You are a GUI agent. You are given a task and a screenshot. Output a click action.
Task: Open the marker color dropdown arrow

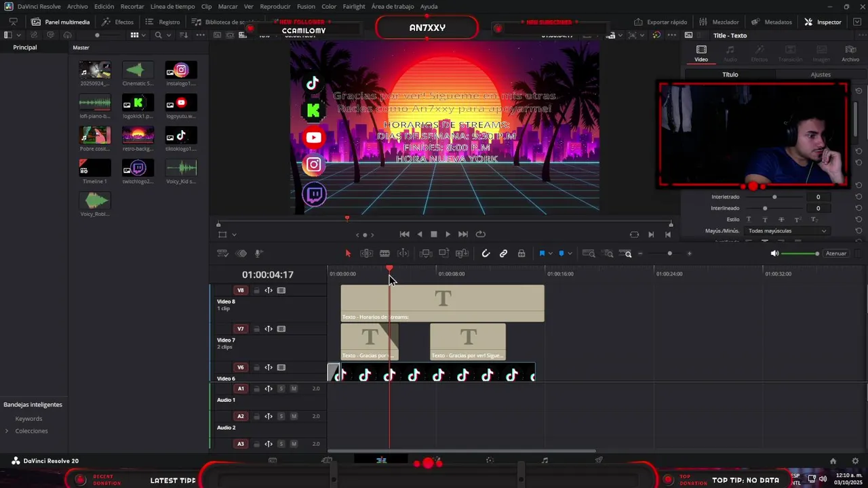(570, 253)
